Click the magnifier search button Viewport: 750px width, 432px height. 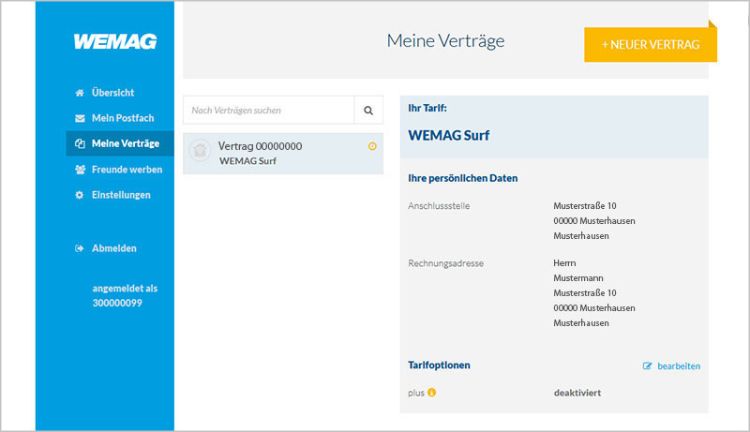click(x=368, y=111)
